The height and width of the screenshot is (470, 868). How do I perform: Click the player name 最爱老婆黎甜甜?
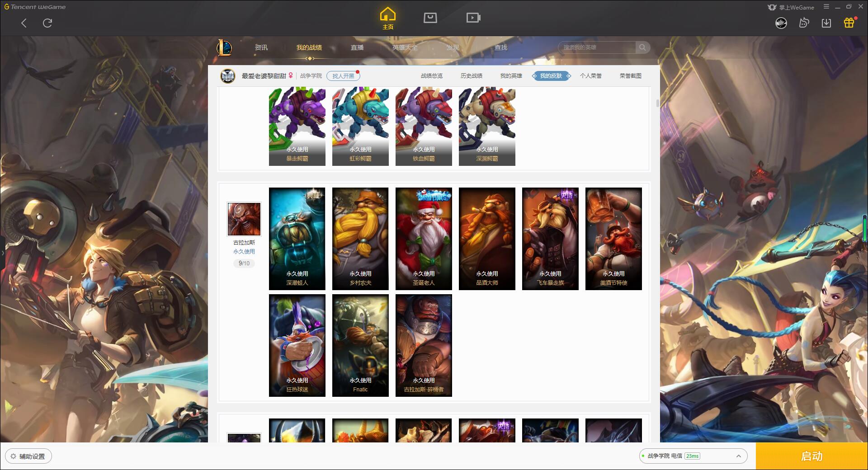tap(264, 76)
